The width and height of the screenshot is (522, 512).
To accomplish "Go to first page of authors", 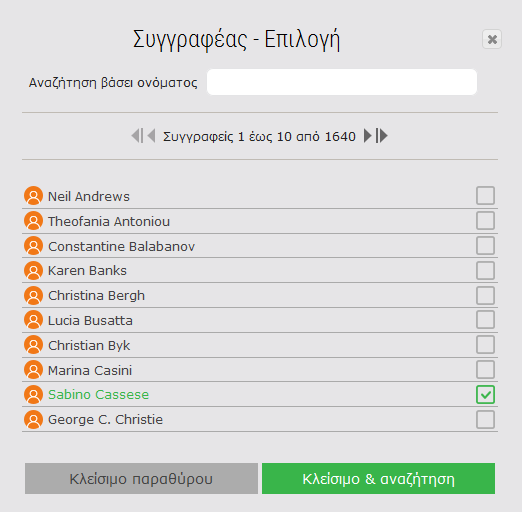I will point(137,136).
